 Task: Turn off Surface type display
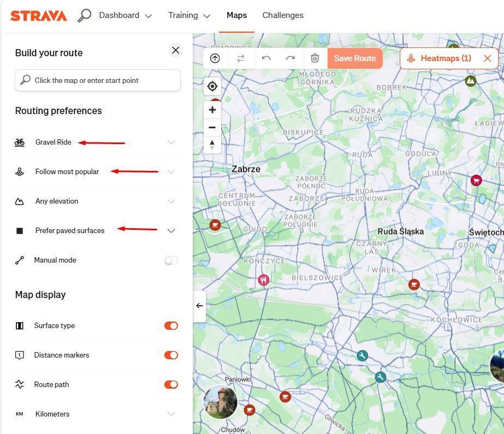[x=171, y=326]
